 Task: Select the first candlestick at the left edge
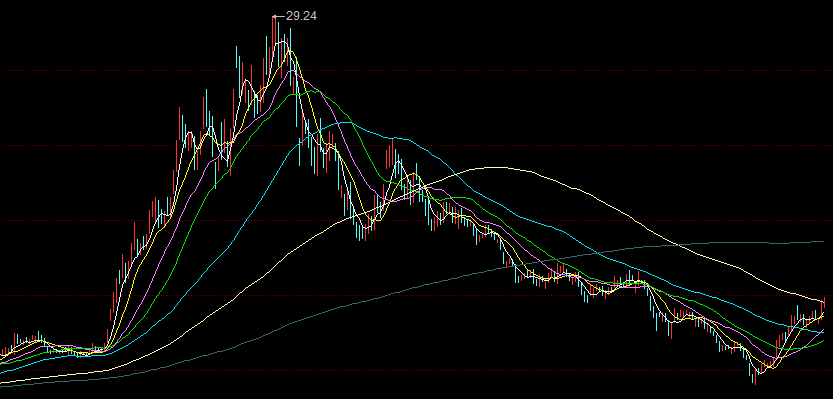click(x=2, y=352)
